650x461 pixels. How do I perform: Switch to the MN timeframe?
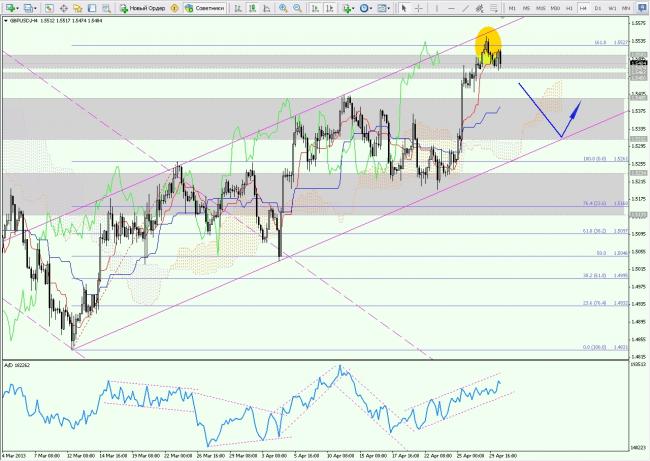(626, 8)
